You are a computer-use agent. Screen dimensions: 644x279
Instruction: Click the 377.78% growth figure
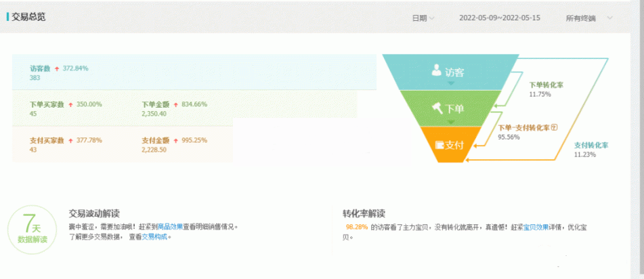click(89, 141)
